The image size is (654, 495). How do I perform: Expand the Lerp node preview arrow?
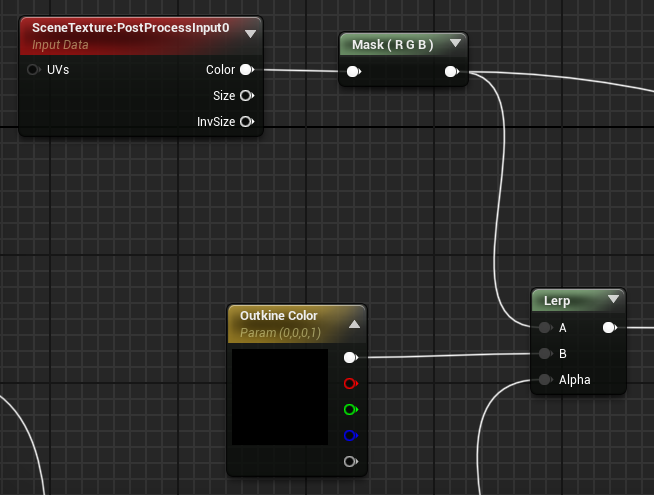612,299
